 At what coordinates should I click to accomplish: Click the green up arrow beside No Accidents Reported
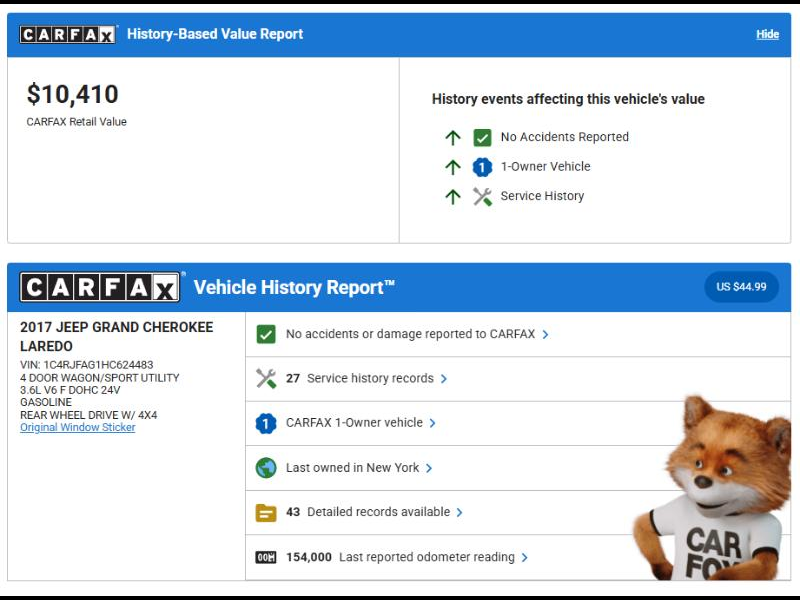pyautogui.click(x=452, y=137)
